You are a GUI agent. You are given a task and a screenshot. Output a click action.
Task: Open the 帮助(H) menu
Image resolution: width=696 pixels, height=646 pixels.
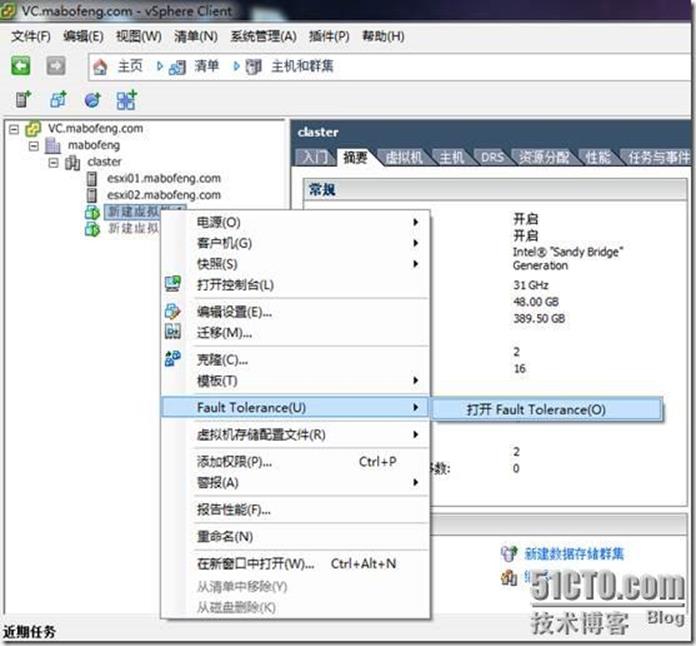coord(384,36)
